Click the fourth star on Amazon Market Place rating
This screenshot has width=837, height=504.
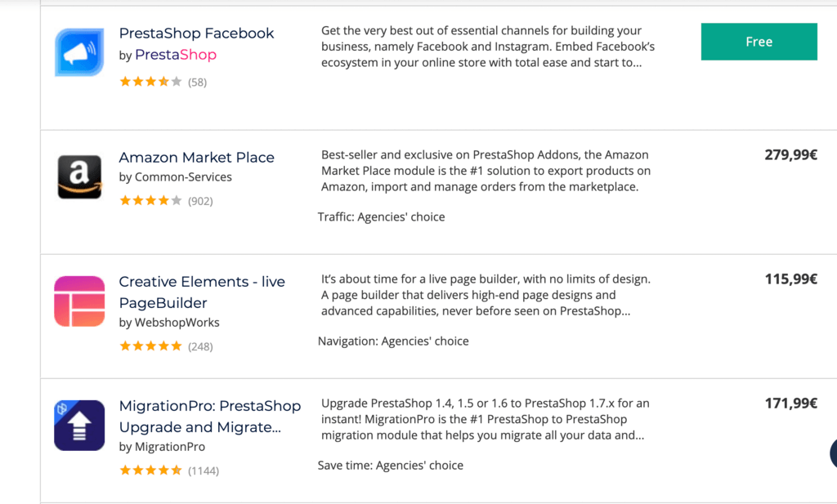[163, 200]
